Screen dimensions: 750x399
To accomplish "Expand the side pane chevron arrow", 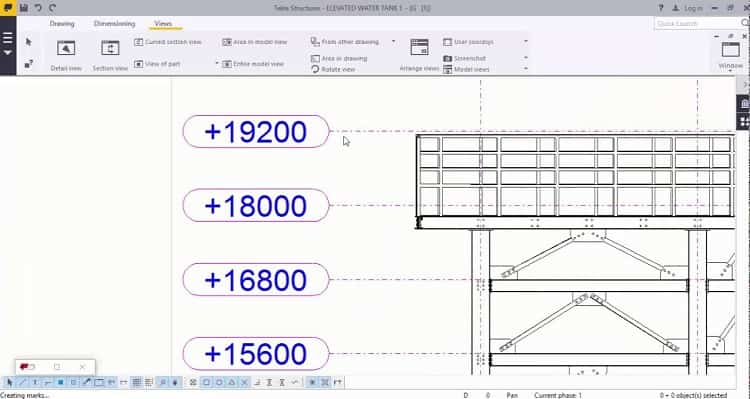I will [745, 85].
